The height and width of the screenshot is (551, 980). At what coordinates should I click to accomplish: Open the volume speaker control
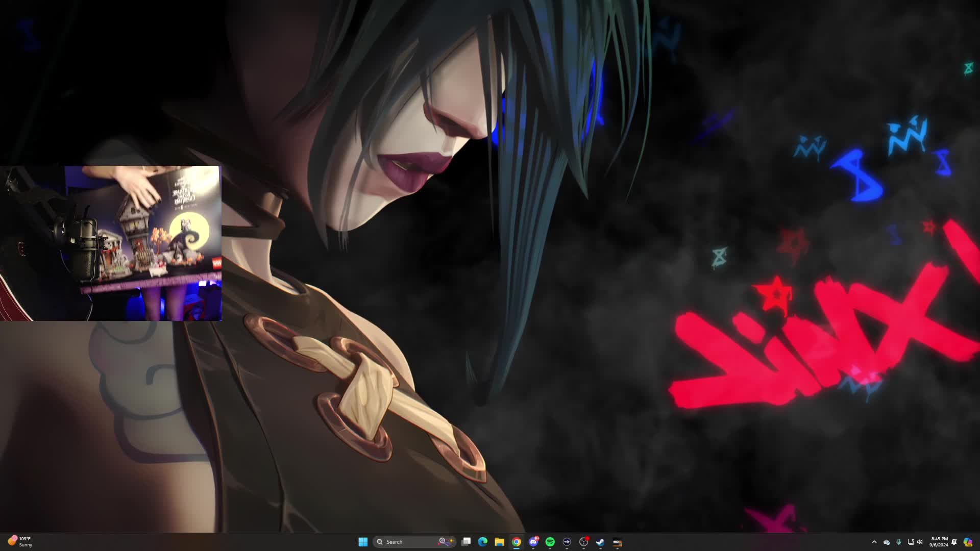pyautogui.click(x=920, y=542)
